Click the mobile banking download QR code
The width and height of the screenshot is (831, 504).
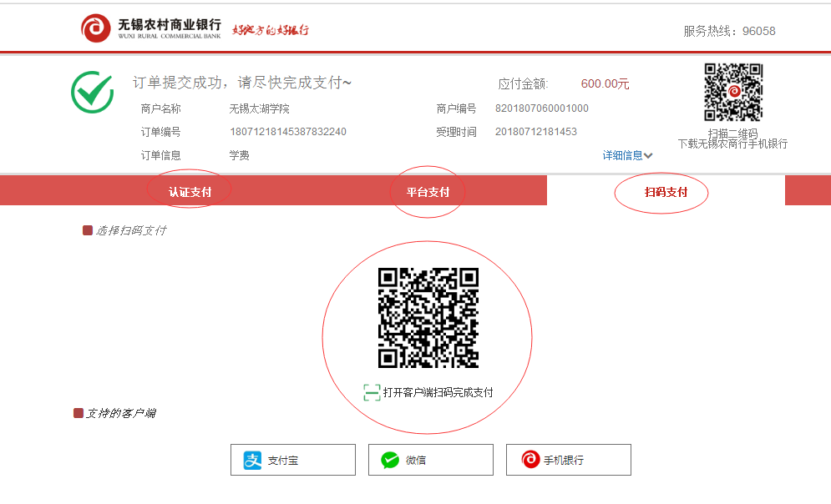[x=733, y=92]
